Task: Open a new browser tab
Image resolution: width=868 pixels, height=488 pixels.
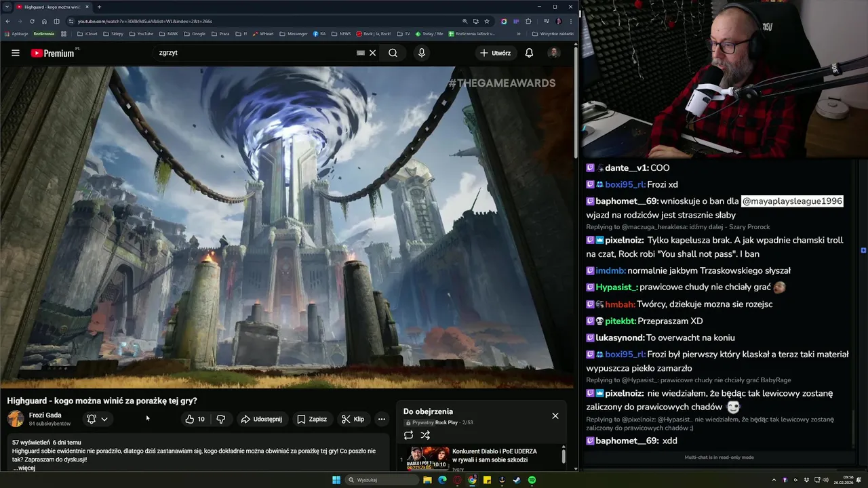Action: coord(99,7)
